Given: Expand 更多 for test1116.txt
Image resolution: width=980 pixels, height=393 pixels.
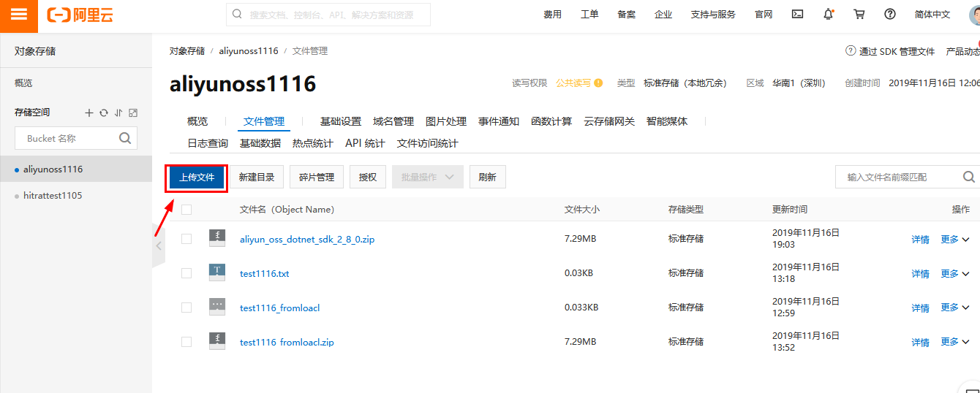Looking at the screenshot, I should tap(954, 273).
